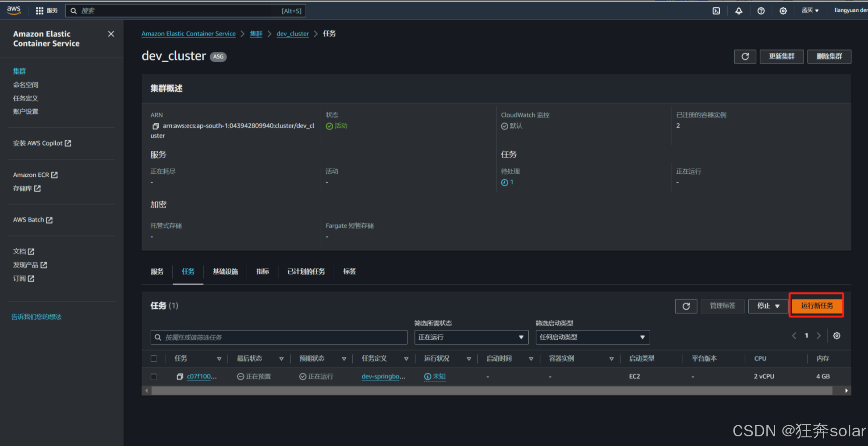Open the stop tasks dropdown button
The image size is (868, 446).
point(768,306)
